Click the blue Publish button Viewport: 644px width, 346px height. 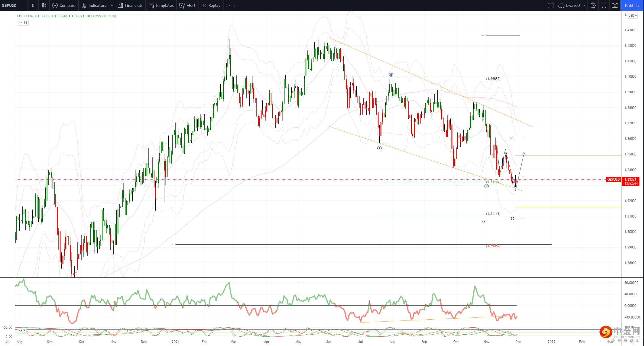(632, 5)
